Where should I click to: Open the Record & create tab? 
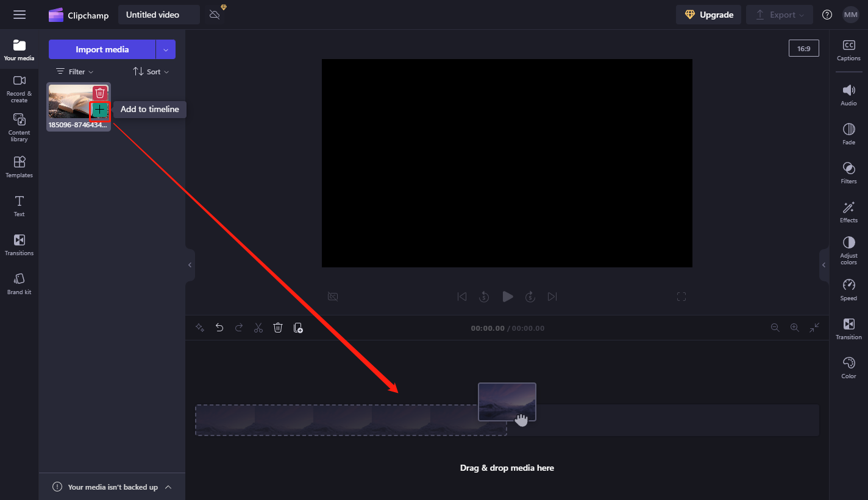click(x=19, y=89)
